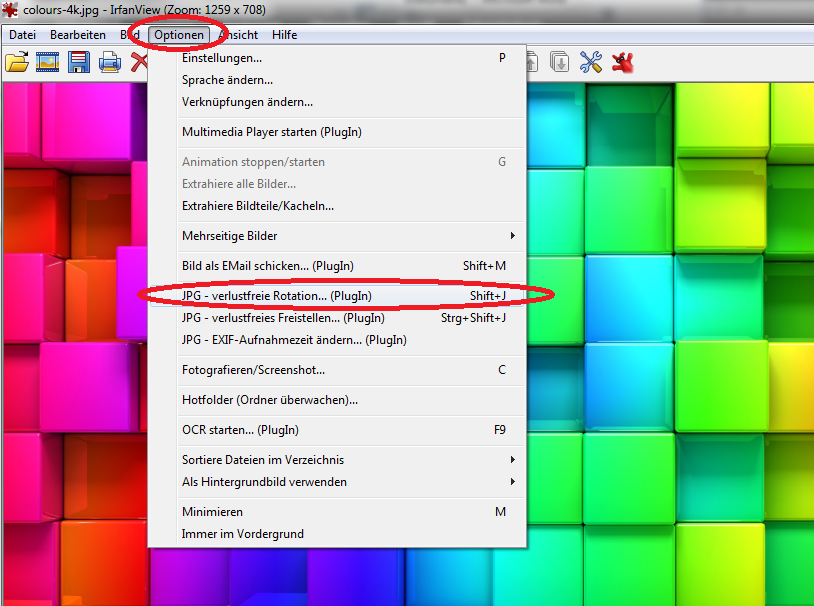Click the red X Delete icon
814x606 pixels.
pyautogui.click(x=139, y=62)
